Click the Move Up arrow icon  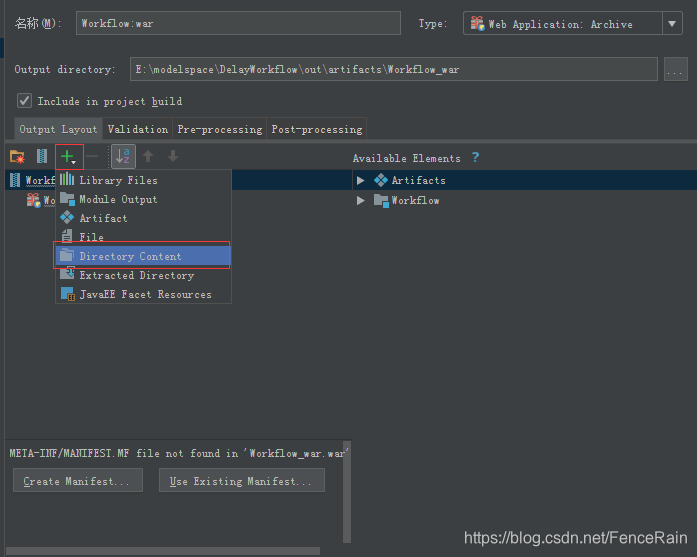coord(148,156)
